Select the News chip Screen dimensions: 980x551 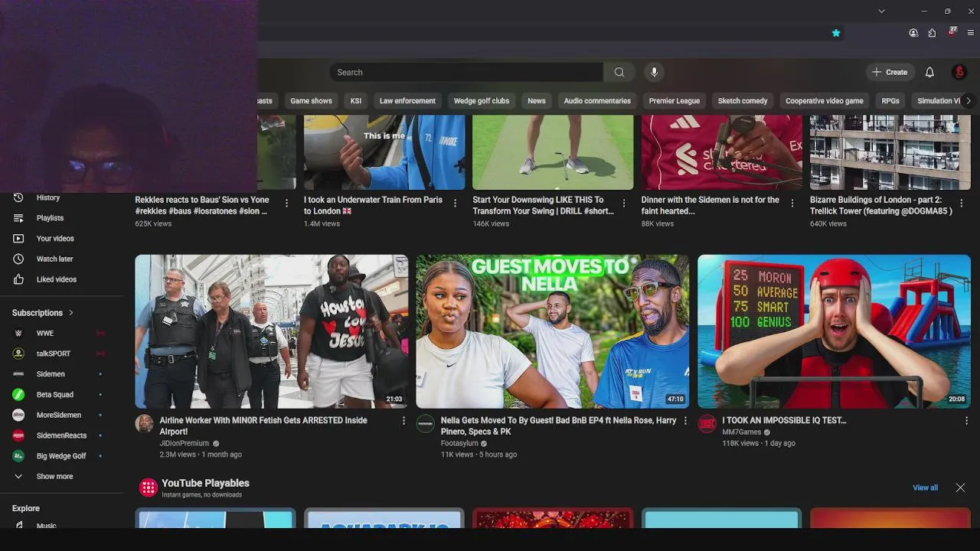tap(537, 101)
